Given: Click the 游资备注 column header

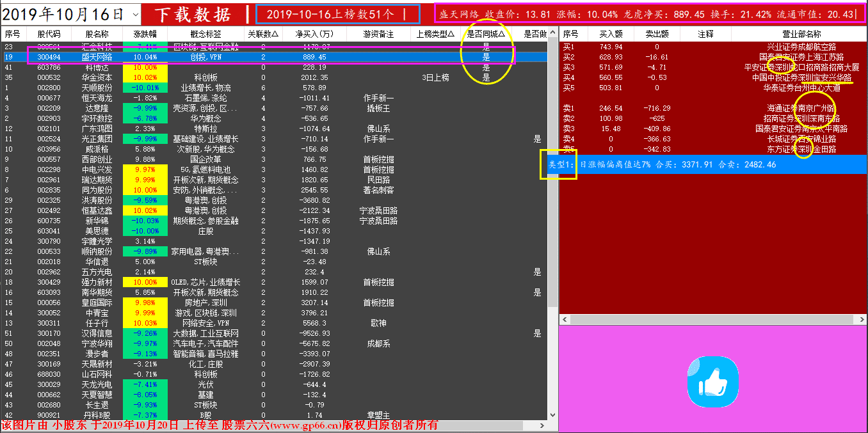Looking at the screenshot, I should coord(378,34).
